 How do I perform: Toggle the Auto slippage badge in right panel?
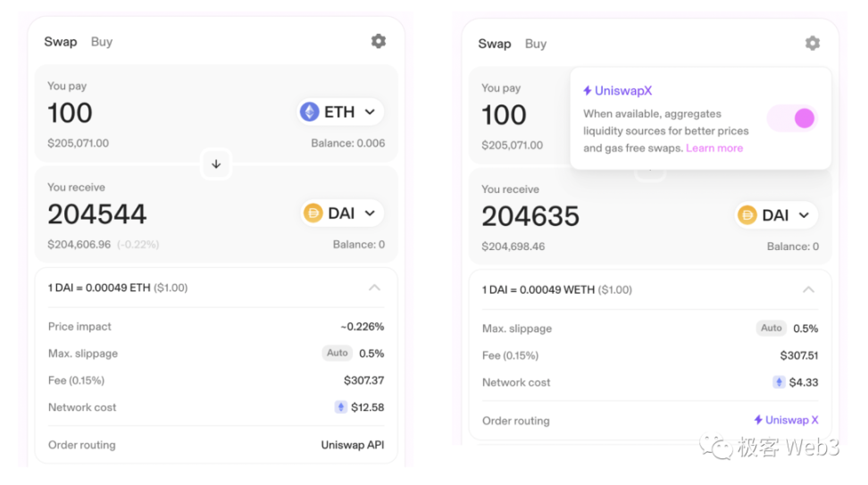click(771, 328)
